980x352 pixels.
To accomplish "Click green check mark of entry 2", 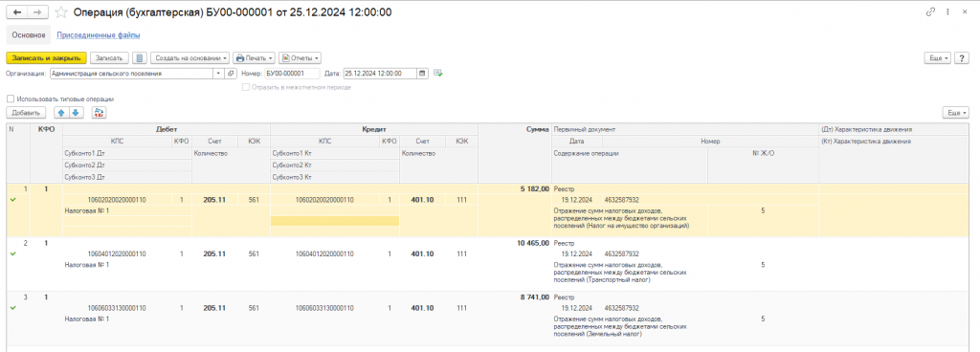I will 13,254.
